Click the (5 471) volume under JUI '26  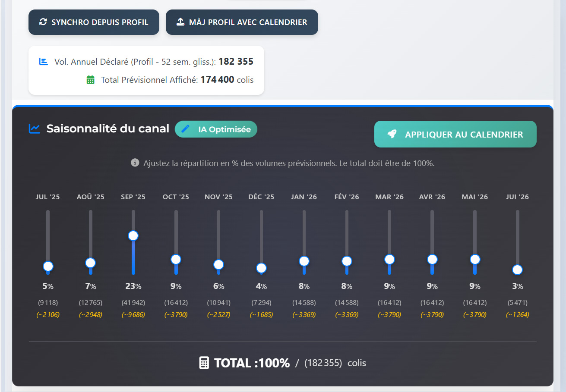coord(517,303)
